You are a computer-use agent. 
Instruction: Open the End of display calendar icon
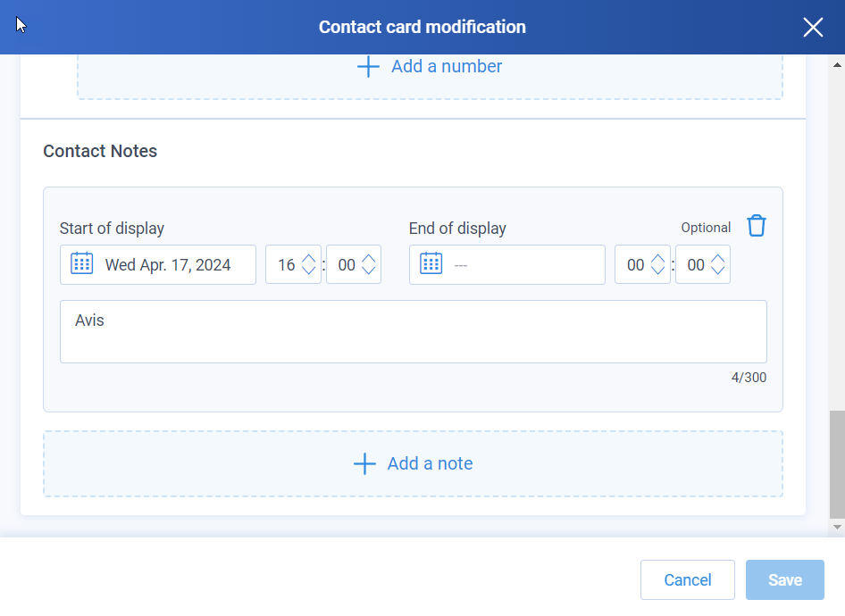431,263
